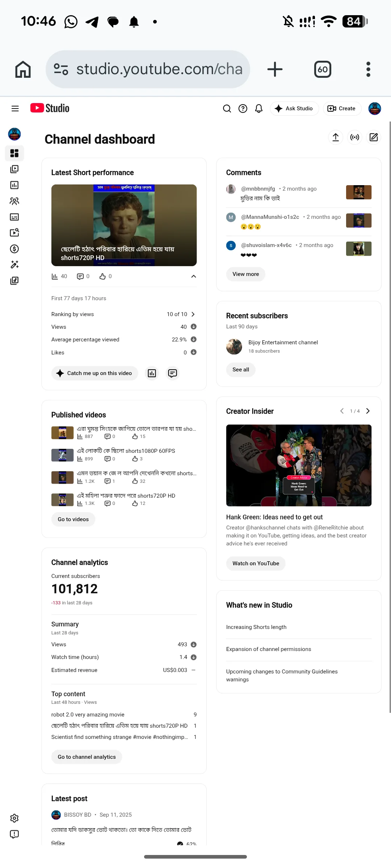Click the Create button

pos(342,109)
